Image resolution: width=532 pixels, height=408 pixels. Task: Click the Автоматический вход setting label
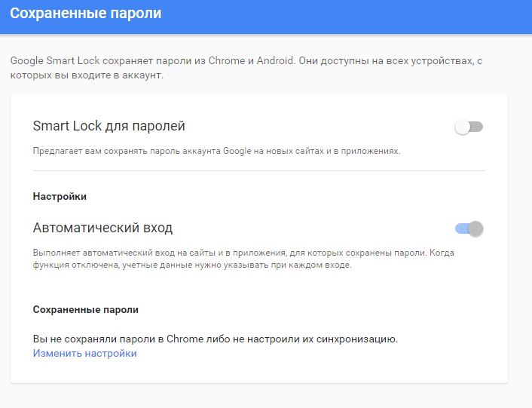click(102, 228)
